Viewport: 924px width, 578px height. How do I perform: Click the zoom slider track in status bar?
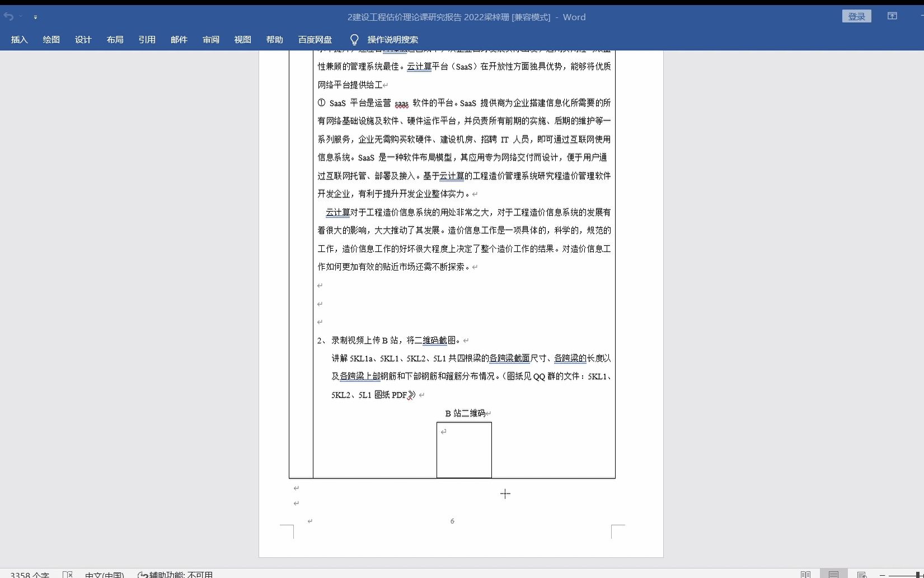(x=907, y=575)
